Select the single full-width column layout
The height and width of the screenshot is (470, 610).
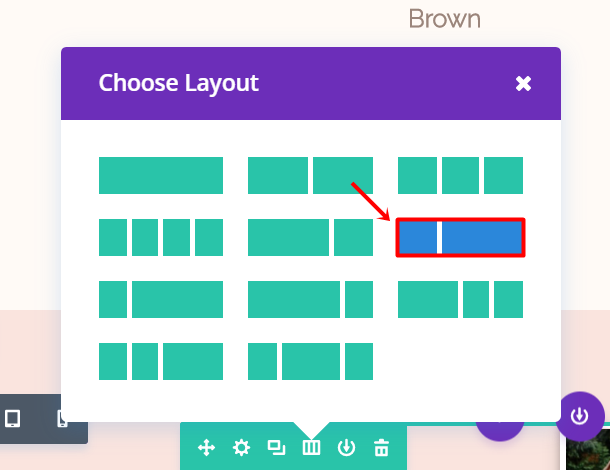(x=160, y=175)
